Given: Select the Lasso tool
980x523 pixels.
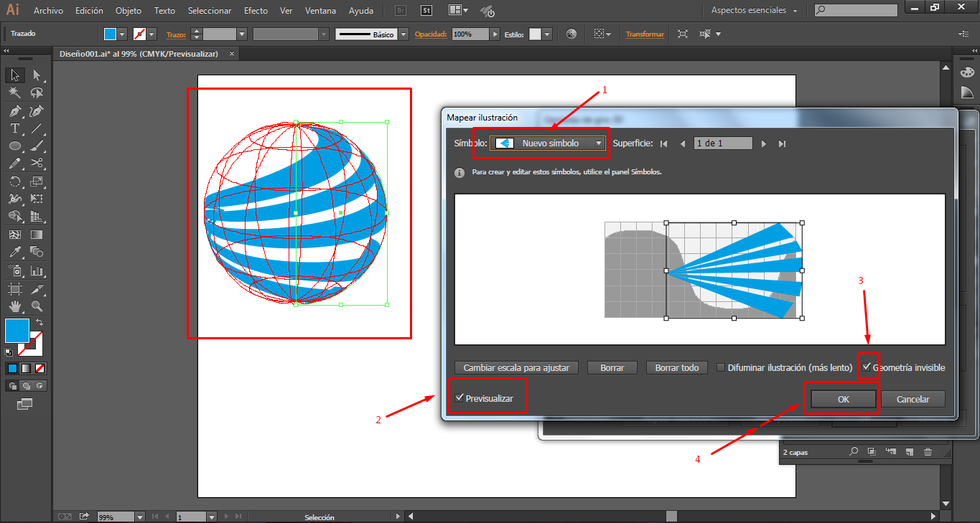Looking at the screenshot, I should 37,93.
